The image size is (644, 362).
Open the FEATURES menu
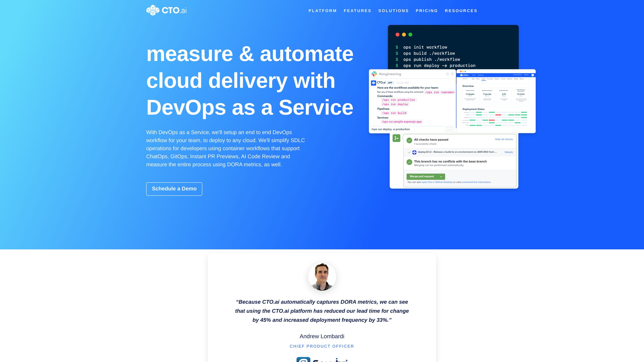358,11
